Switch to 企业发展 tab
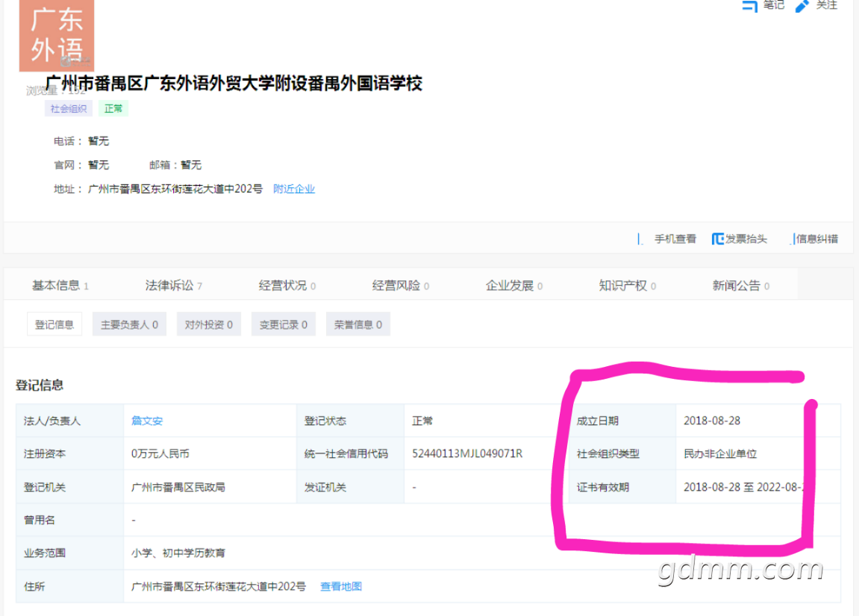 [x=514, y=286]
